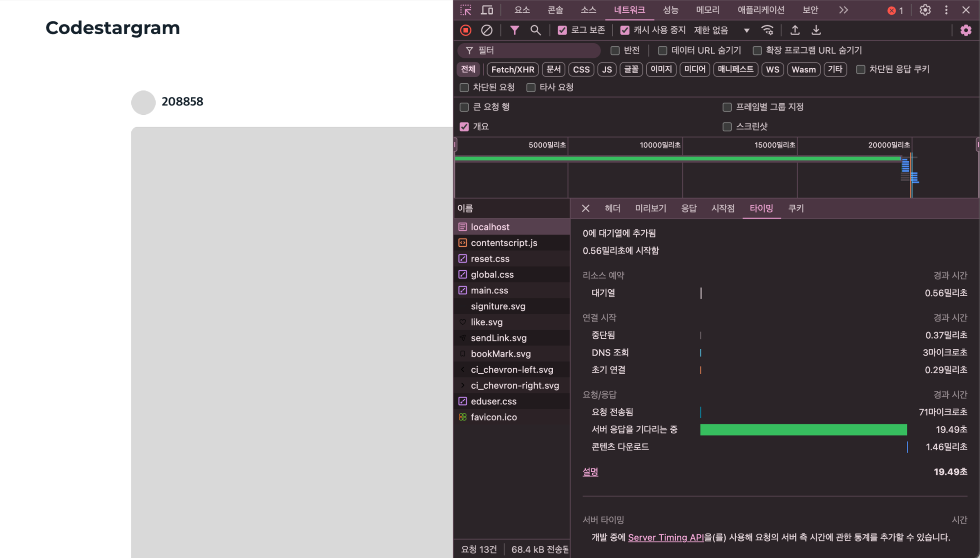Stop recording network log

(466, 30)
